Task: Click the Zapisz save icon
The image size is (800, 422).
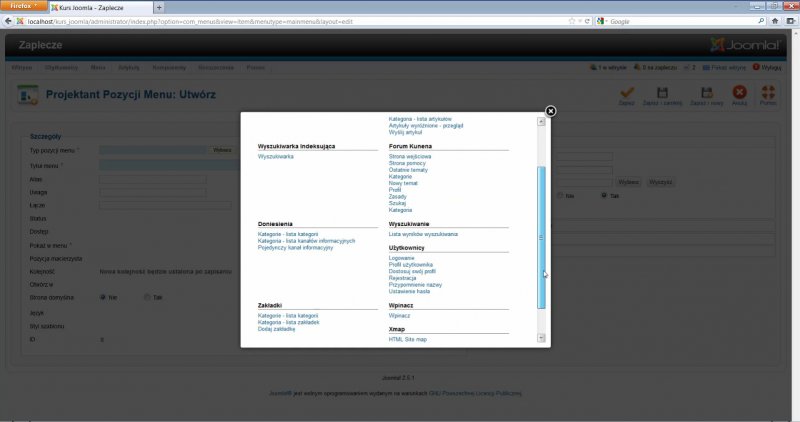Action: point(627,93)
